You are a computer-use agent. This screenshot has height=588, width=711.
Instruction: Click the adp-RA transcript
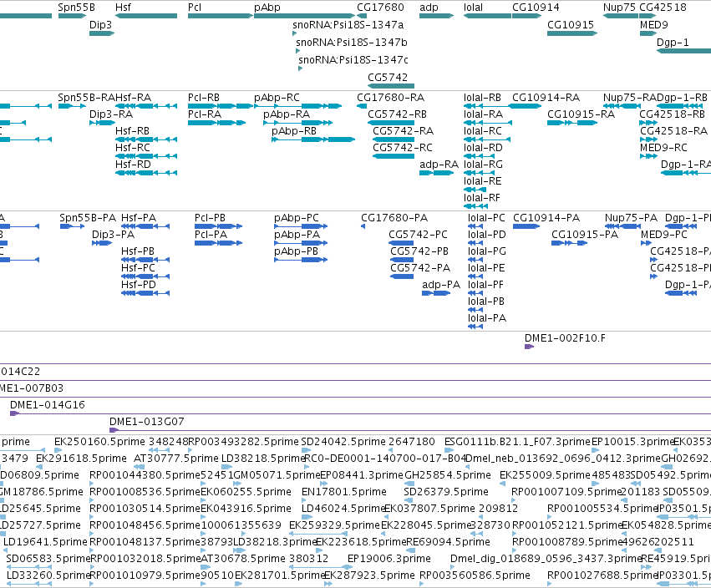436,173
